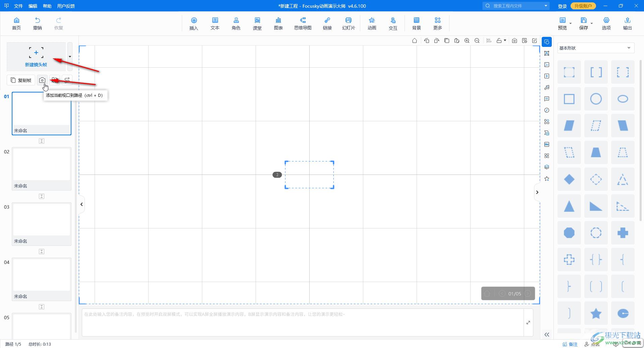Open the 文本 text tool
This screenshot has height=348, width=644.
[215, 23]
